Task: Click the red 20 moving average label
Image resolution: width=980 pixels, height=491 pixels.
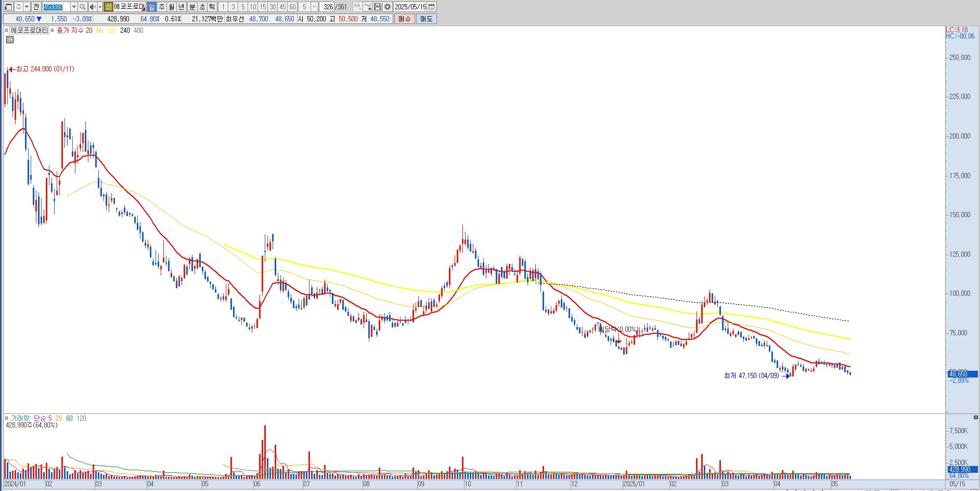Action: click(x=89, y=30)
